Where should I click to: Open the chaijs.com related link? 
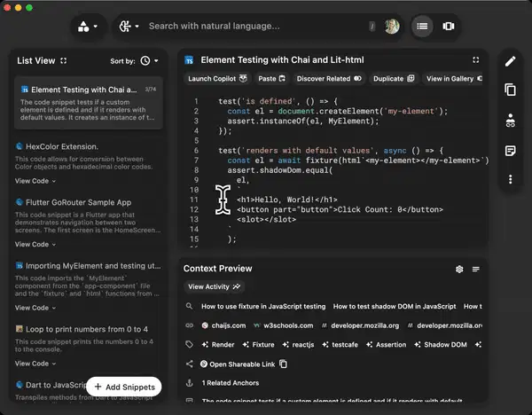(x=223, y=325)
